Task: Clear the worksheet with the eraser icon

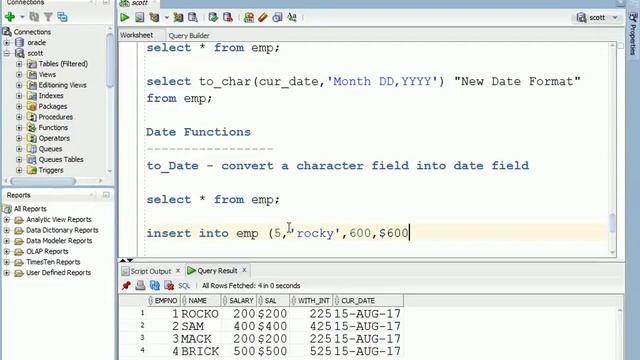Action: click(263, 17)
